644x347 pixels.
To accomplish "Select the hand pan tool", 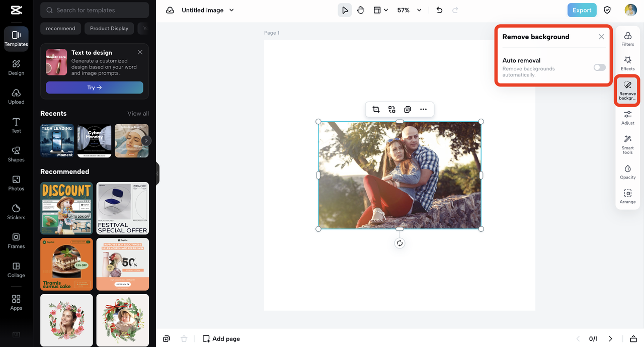I will tap(360, 10).
